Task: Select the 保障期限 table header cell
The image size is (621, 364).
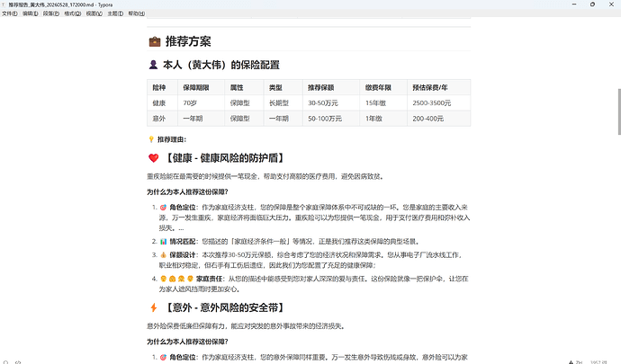Action: [x=202, y=87]
